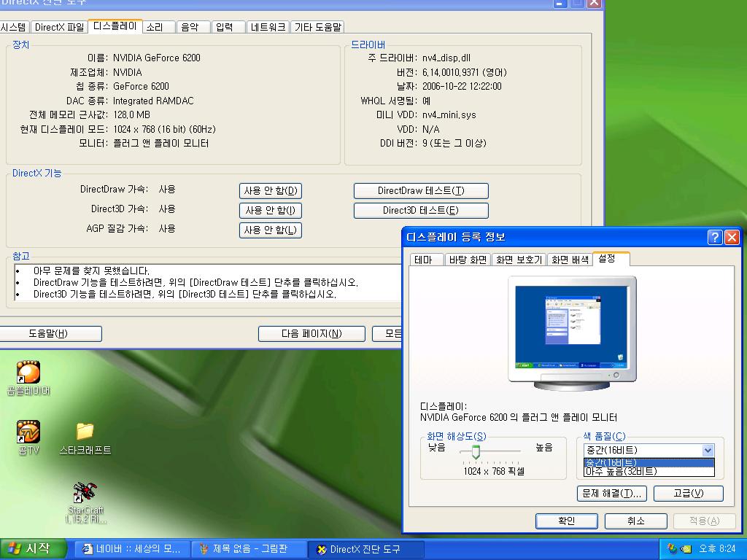The width and height of the screenshot is (747, 560).
Task: Cancel with the 취소 button
Action: [635, 521]
